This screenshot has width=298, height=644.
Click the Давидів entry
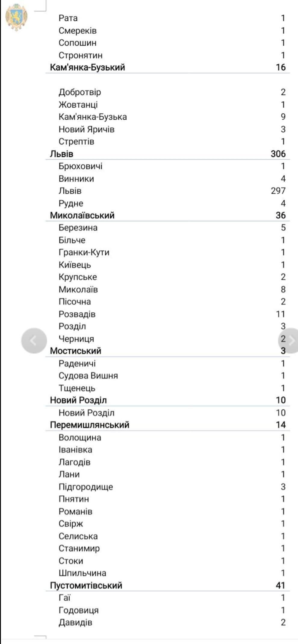coord(75,622)
